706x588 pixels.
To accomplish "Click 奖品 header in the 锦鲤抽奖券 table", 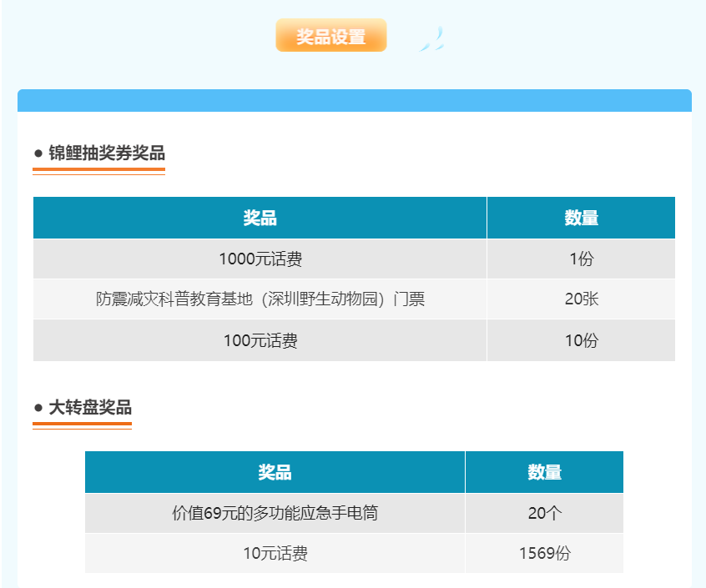I will 260,219.
